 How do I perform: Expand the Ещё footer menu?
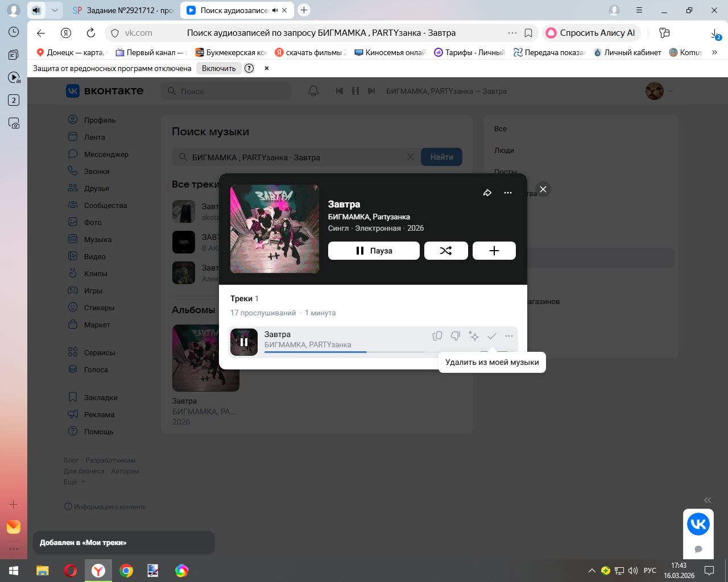tap(75, 482)
